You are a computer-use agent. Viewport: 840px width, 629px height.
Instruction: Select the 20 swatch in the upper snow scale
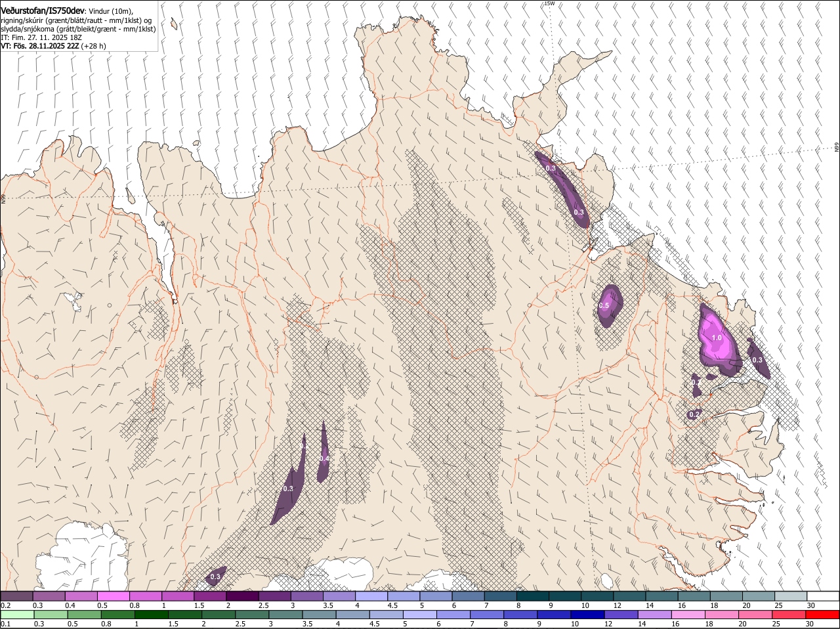point(759,596)
